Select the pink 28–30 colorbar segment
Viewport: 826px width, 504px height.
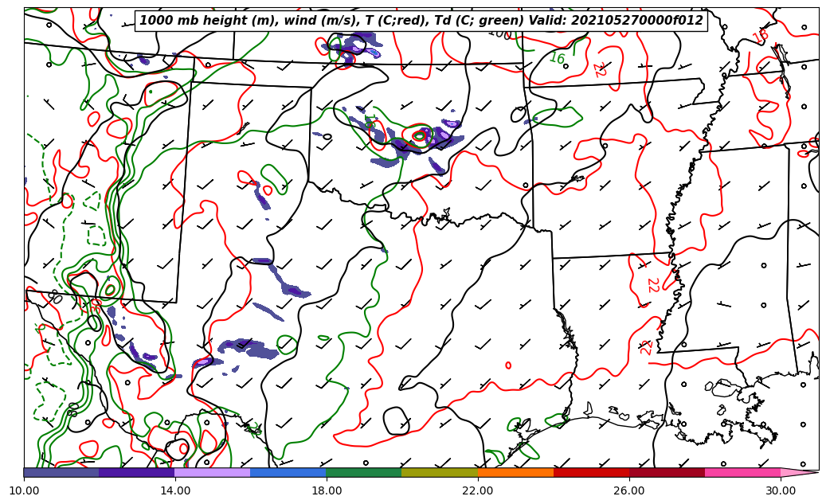click(742, 472)
